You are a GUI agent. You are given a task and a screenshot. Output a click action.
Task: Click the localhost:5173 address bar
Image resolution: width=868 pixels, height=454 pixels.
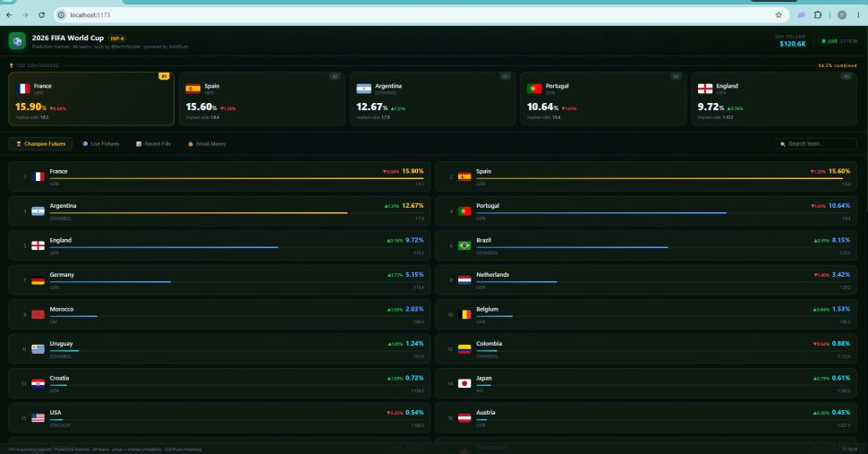[421, 15]
